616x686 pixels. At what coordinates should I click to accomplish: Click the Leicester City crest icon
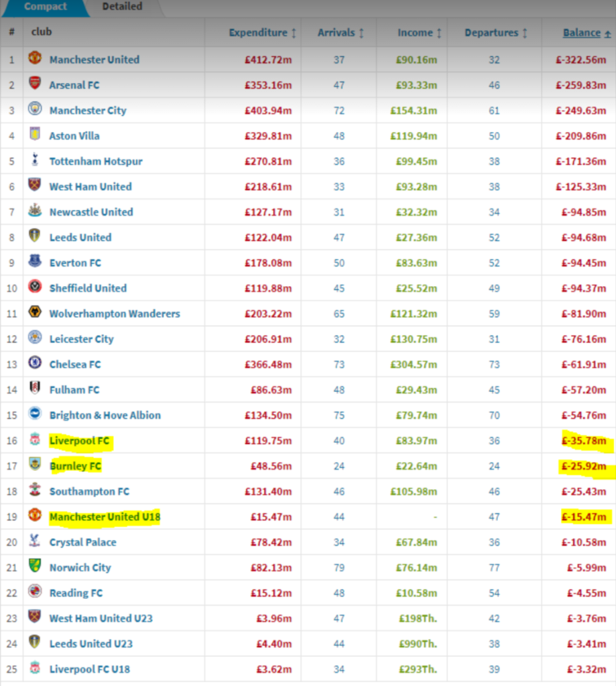click(x=35, y=337)
